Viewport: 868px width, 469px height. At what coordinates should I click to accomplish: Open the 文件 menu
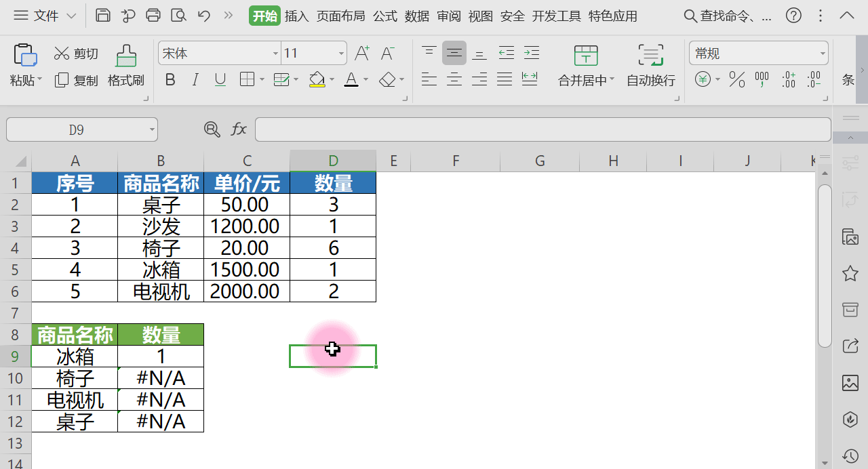[x=45, y=16]
